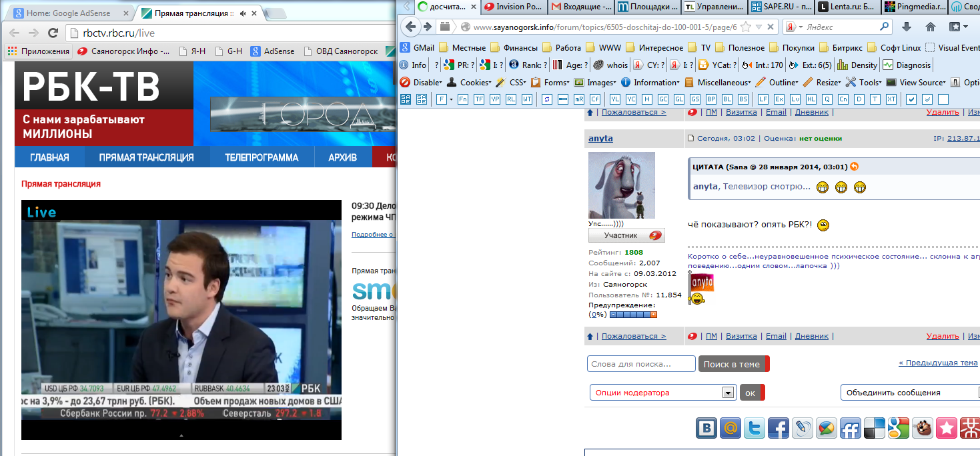Open the 'ГЛАВНАЯ' menu item on RBC-TV
The width and height of the screenshot is (980, 456).
(49, 157)
